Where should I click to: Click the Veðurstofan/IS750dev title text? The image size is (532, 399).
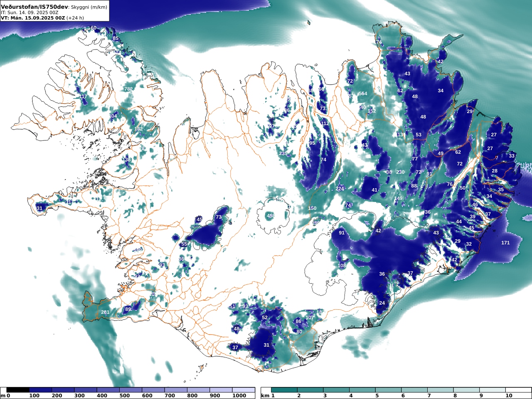click(x=34, y=7)
